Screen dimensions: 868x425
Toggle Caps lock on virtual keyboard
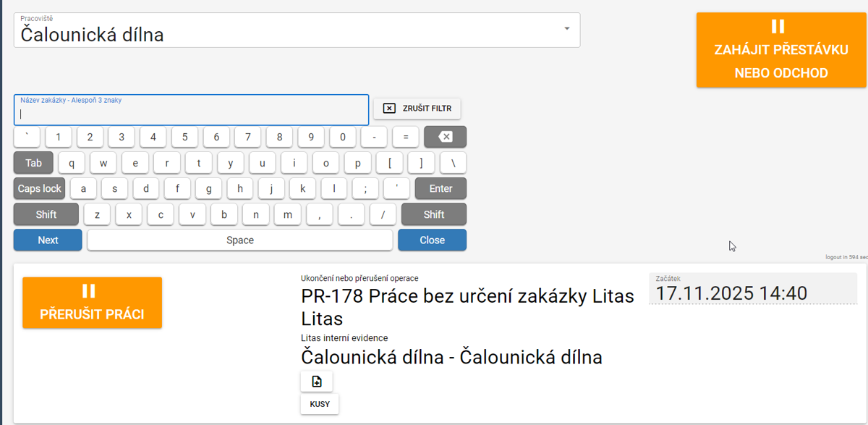coord(39,189)
